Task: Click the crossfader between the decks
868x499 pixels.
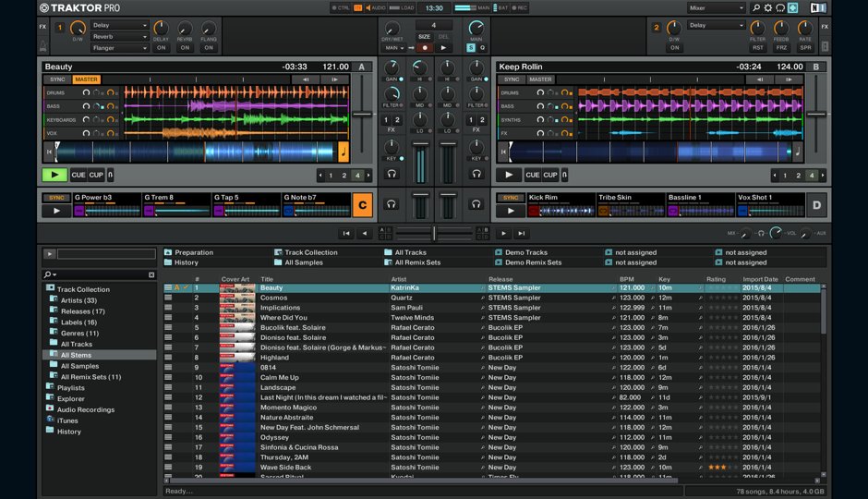Action: 434,233
